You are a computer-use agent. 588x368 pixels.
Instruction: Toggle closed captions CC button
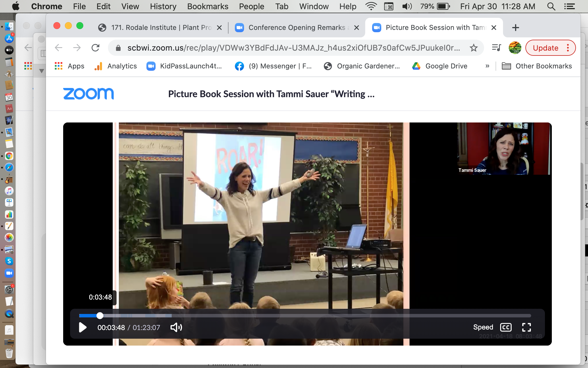click(x=506, y=327)
